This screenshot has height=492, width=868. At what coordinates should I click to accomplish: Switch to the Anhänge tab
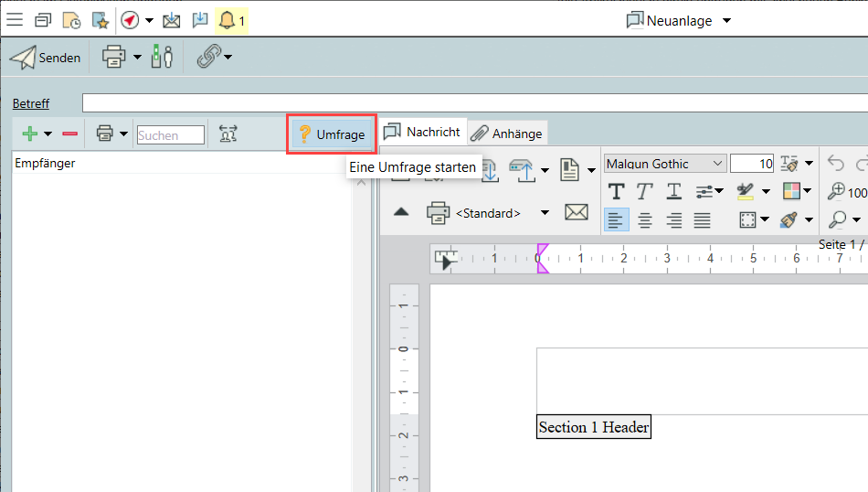[x=507, y=134]
